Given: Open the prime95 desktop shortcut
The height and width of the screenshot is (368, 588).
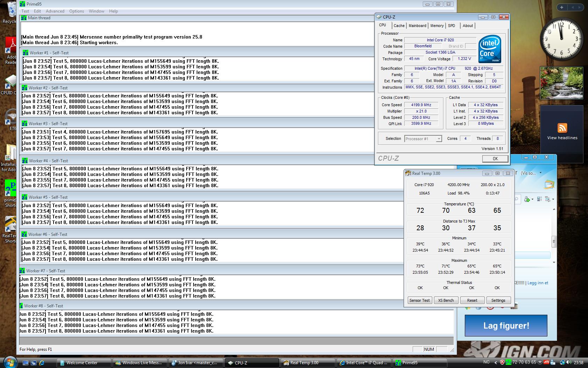Looking at the screenshot, I should 10,193.
